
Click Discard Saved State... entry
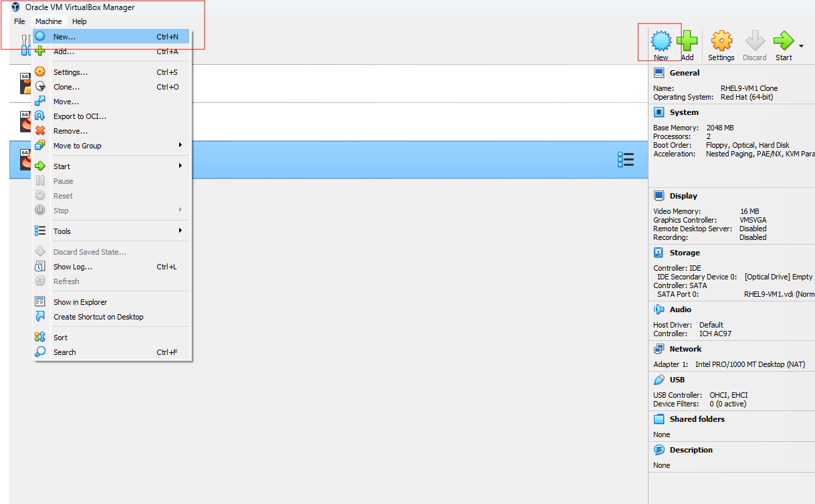[x=112, y=252]
